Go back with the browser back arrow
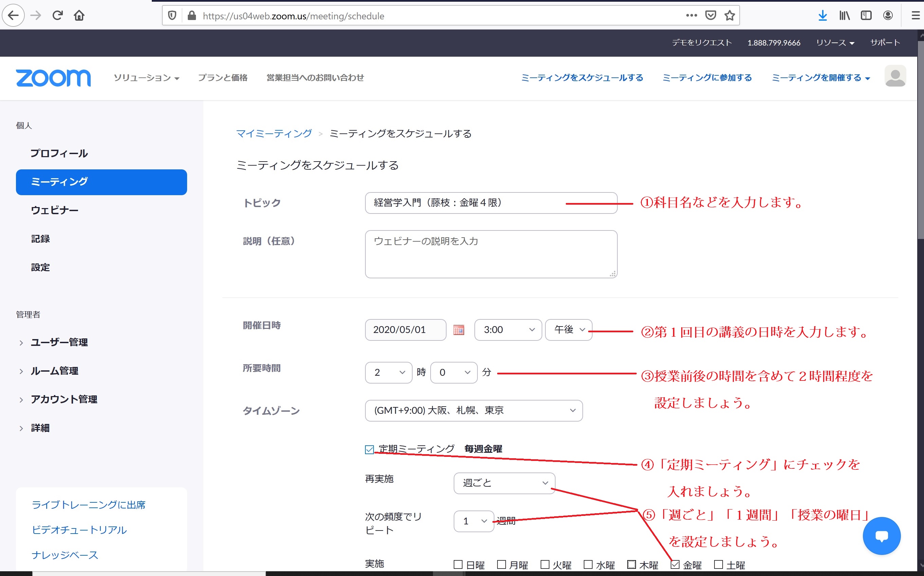This screenshot has width=924, height=576. (x=13, y=16)
